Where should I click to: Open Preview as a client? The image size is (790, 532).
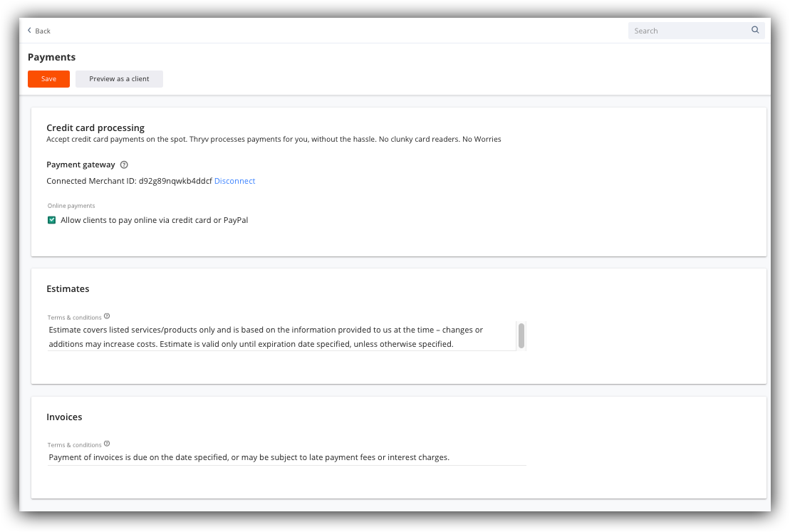pyautogui.click(x=119, y=78)
